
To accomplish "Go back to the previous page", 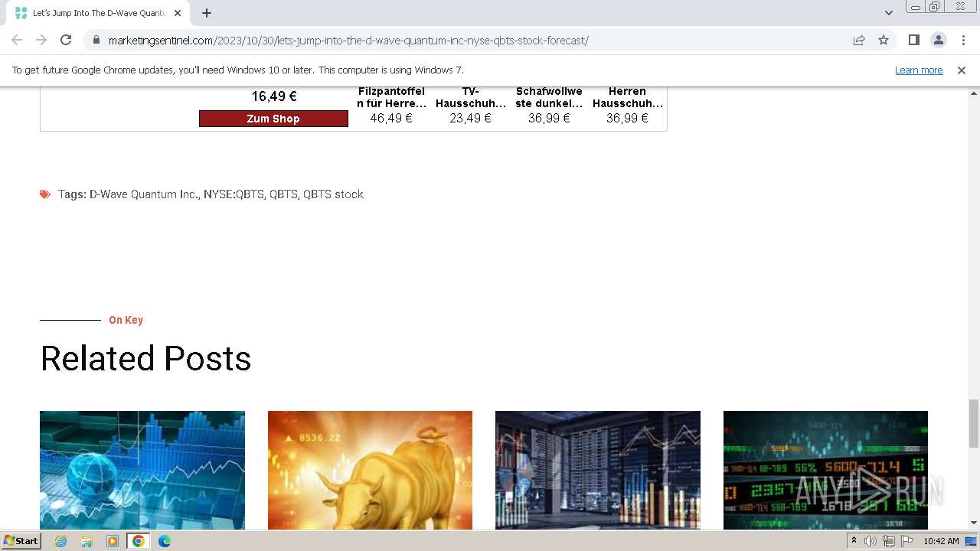I will tap(17, 40).
